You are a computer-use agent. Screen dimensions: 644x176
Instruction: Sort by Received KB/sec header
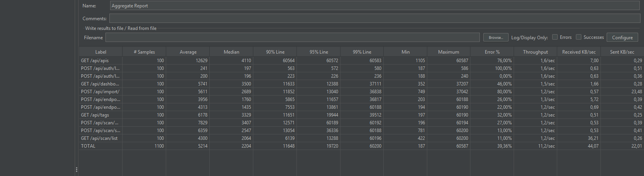tap(579, 52)
